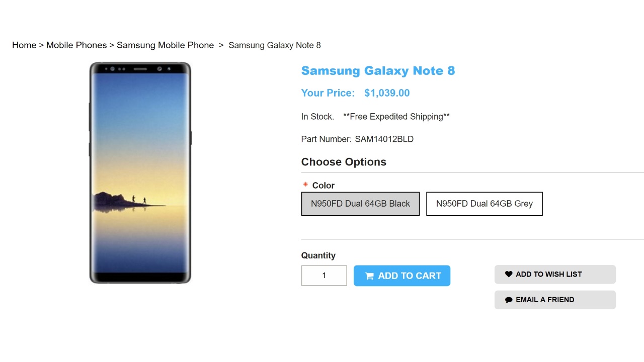Click the speech bubble email icon
The width and height of the screenshot is (644, 362).
coord(509,300)
